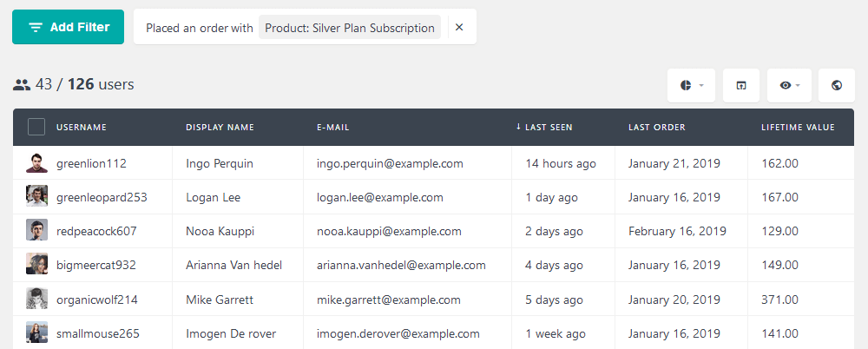The image size is (868, 349).
Task: Click the greenleopard253 avatar
Action: point(36,196)
